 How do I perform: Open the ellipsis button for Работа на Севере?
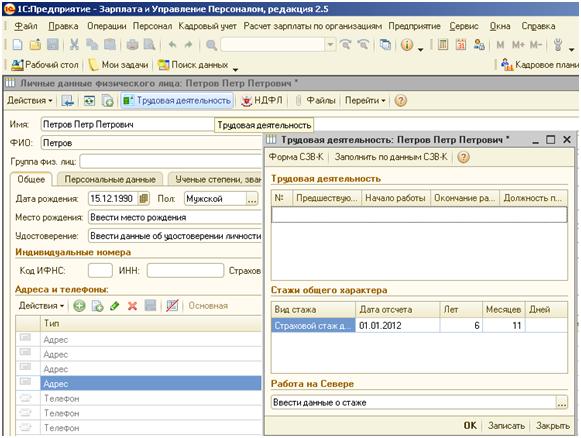pos(562,402)
